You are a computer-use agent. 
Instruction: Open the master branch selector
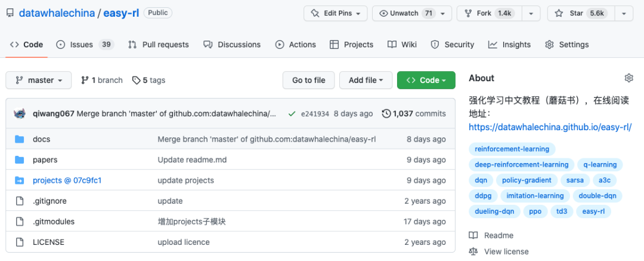pos(39,80)
